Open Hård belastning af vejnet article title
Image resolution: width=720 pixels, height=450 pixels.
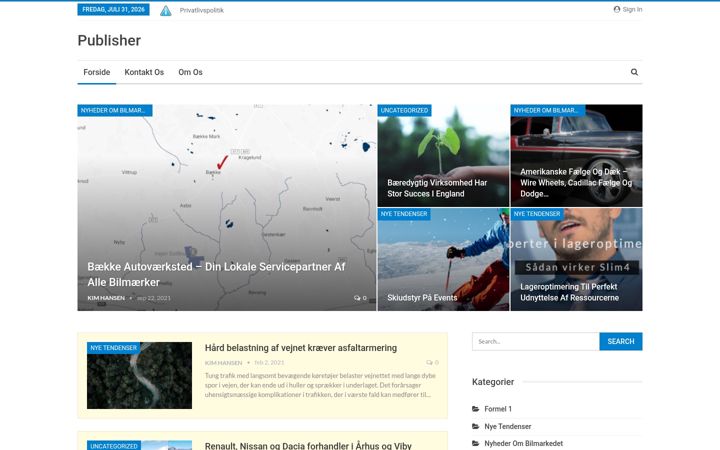[301, 348]
